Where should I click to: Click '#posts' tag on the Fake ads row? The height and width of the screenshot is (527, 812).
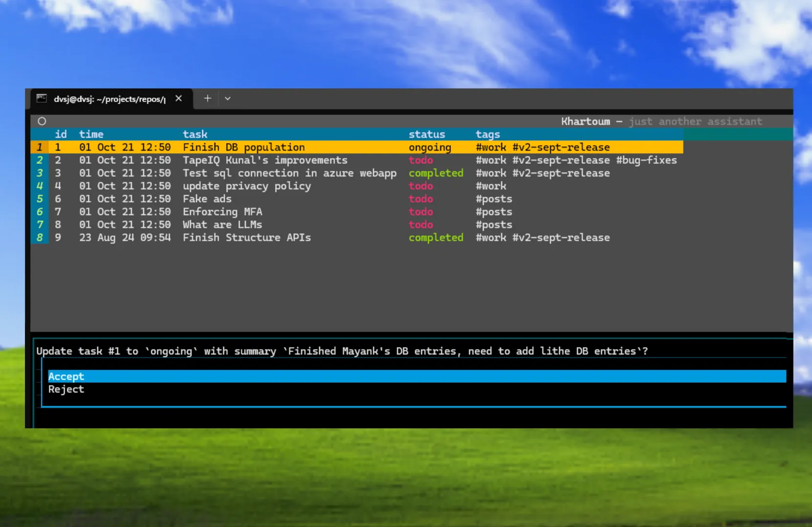(x=494, y=198)
